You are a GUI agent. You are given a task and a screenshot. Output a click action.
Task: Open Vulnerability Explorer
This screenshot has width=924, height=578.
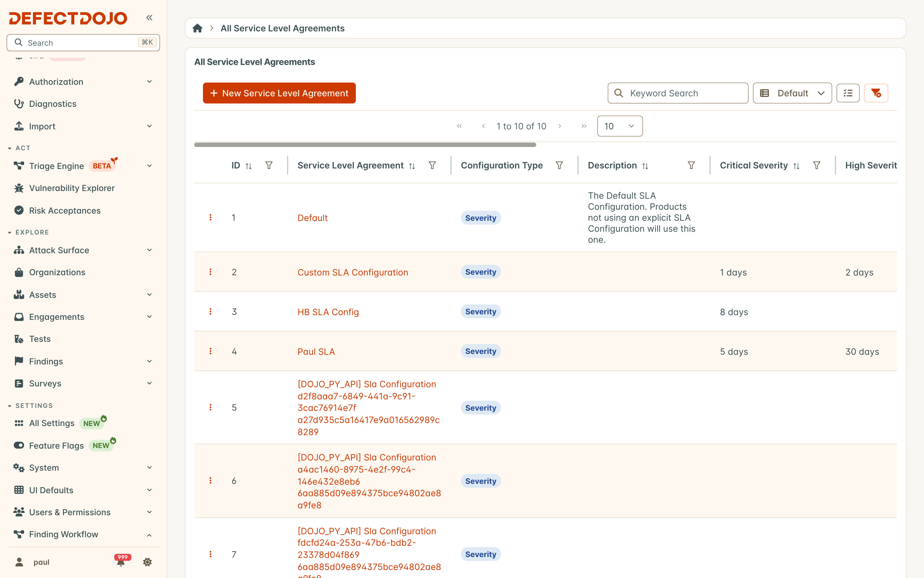[72, 188]
